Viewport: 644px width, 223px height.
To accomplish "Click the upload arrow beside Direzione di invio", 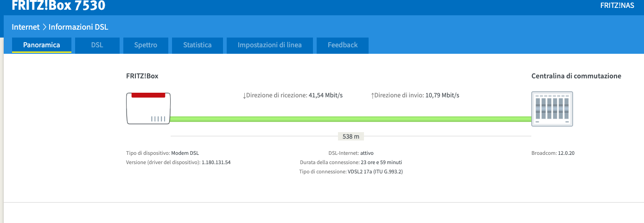I will (x=372, y=96).
